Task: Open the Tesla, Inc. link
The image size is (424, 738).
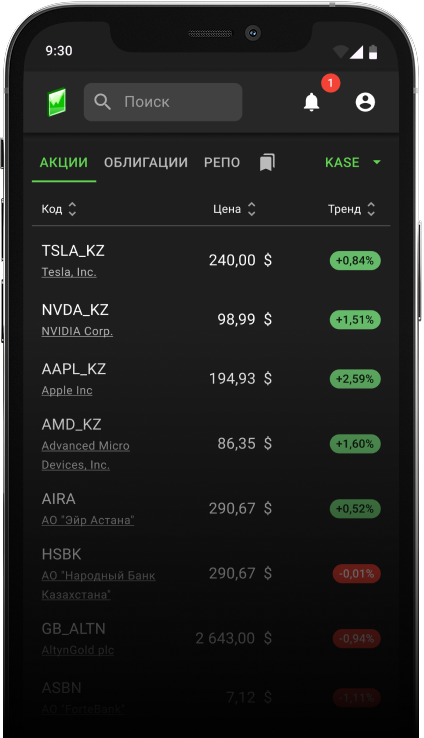Action: coord(69,272)
